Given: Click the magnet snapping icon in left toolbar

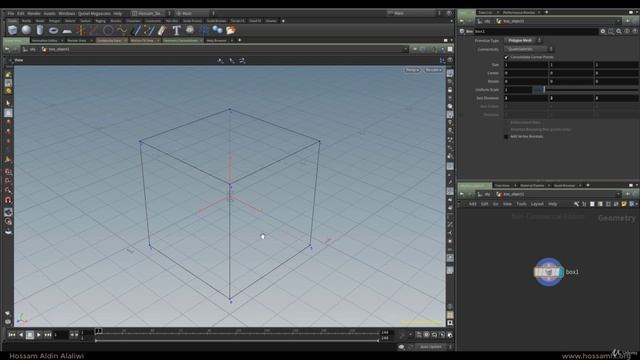Looking at the screenshot, I should coord(8,200).
